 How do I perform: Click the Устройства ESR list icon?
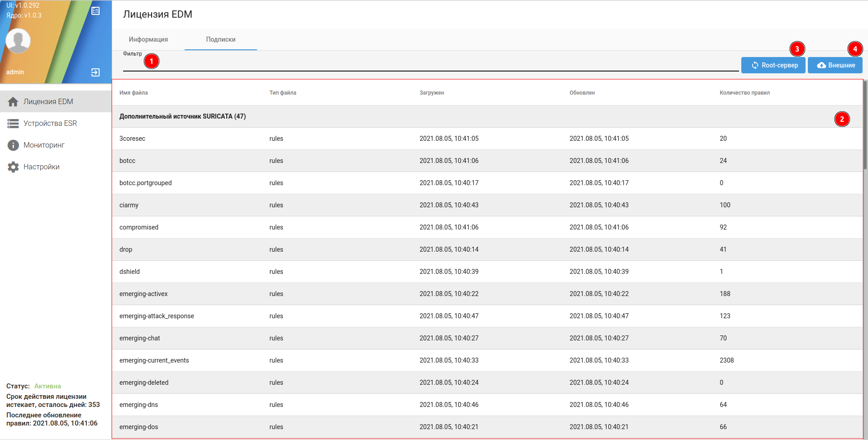(13, 124)
